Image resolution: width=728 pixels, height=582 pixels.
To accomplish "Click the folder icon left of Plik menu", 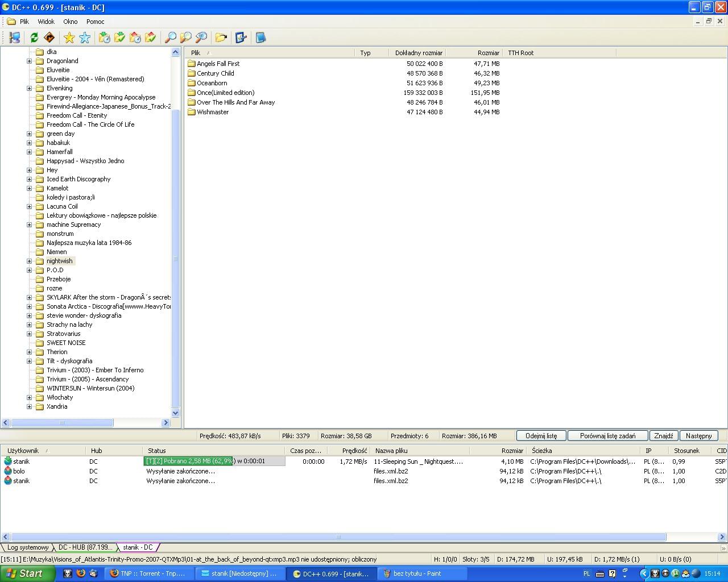I will 11,22.
